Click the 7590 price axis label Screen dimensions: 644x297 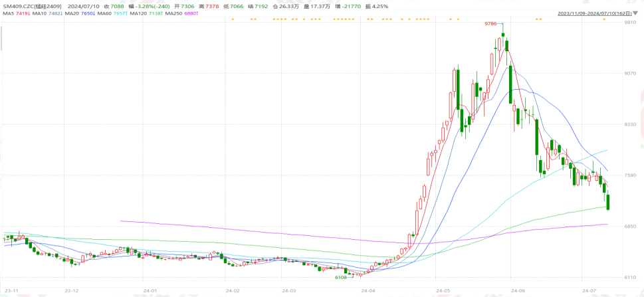[x=629, y=175]
